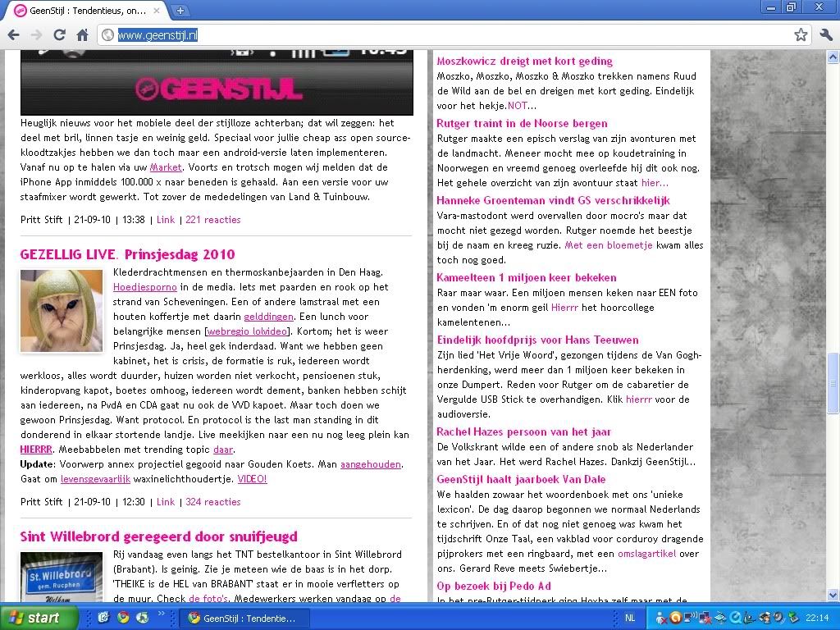
Task: Open Eindelijk hoofdprijs voor Hans Teeuwen headline
Action: (x=538, y=340)
